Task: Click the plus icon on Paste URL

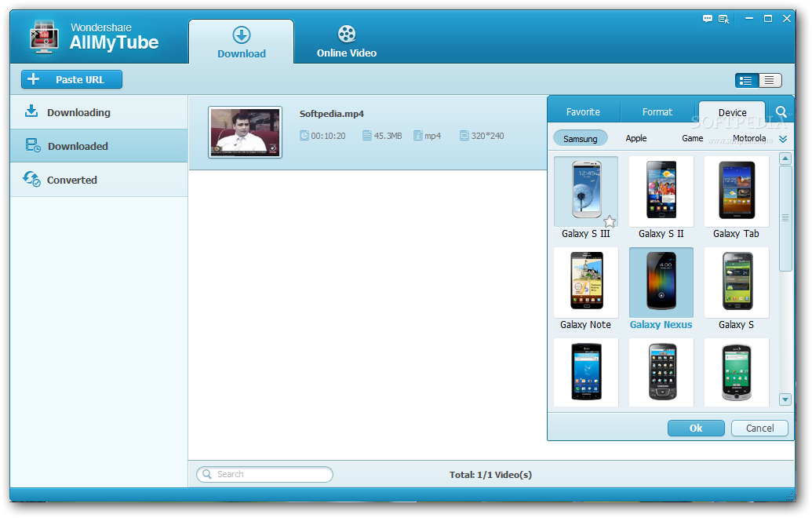Action: (x=33, y=78)
